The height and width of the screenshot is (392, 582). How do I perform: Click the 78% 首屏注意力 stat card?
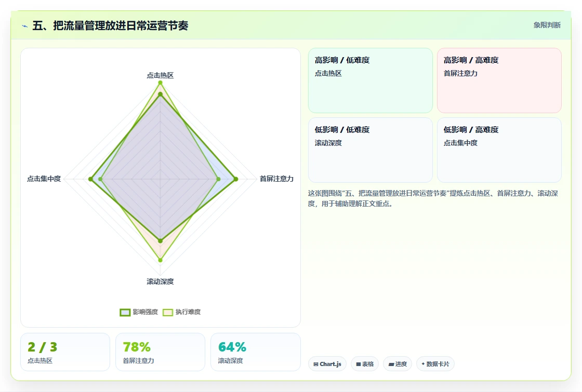pos(161,352)
